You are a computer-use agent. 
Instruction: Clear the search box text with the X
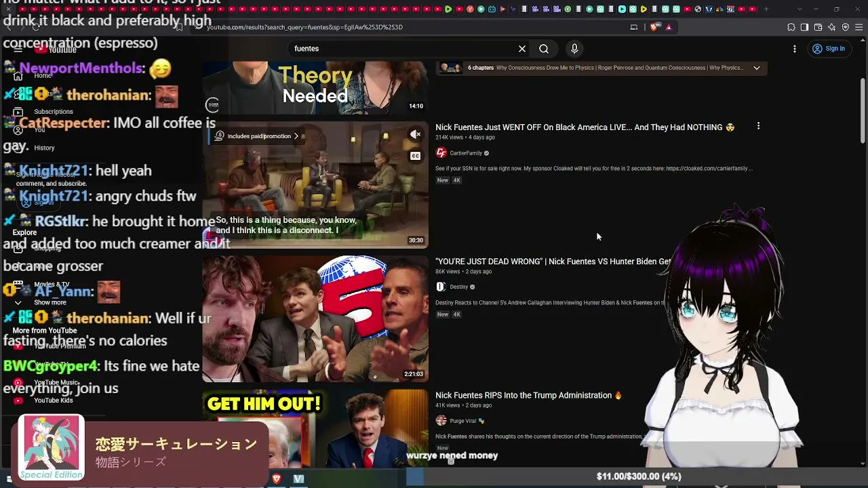(x=522, y=49)
